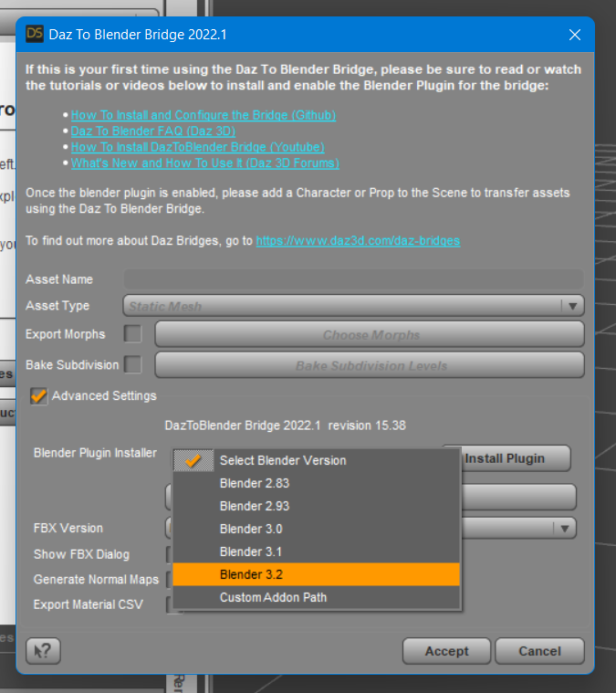Screen dimensions: 616x693
Task: Click the Accept button
Action: coord(446,651)
